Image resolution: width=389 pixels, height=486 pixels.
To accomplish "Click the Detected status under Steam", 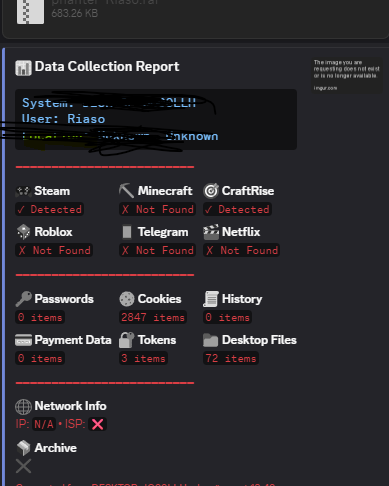I will click(49, 209).
